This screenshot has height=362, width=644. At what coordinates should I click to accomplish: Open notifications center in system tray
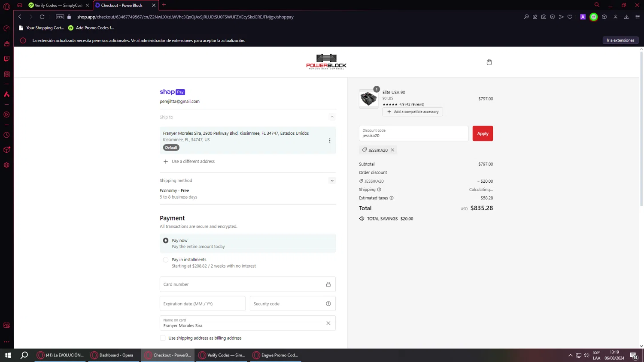click(634, 355)
